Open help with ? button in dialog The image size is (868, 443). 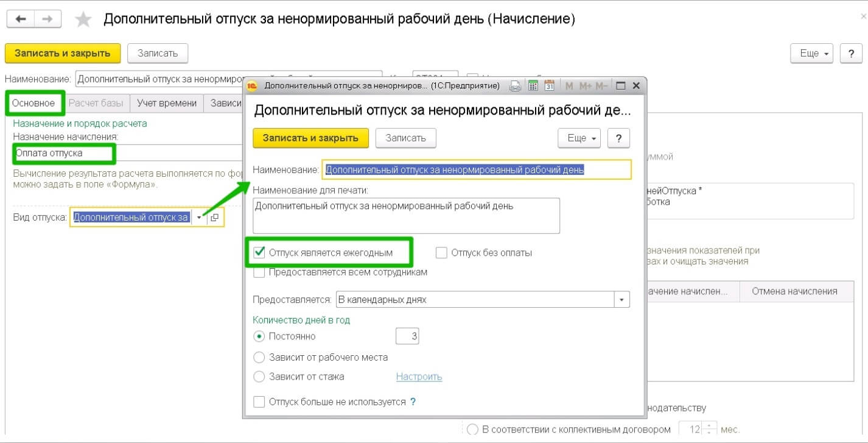click(x=618, y=138)
